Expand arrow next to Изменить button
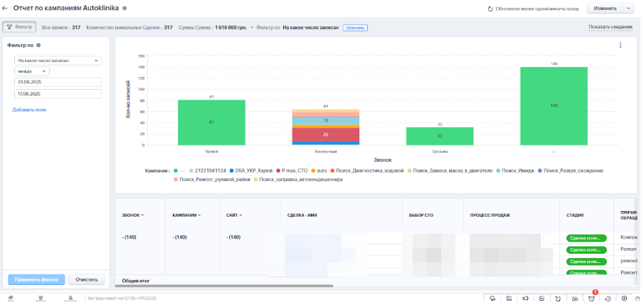644x305 pixels. click(628, 9)
